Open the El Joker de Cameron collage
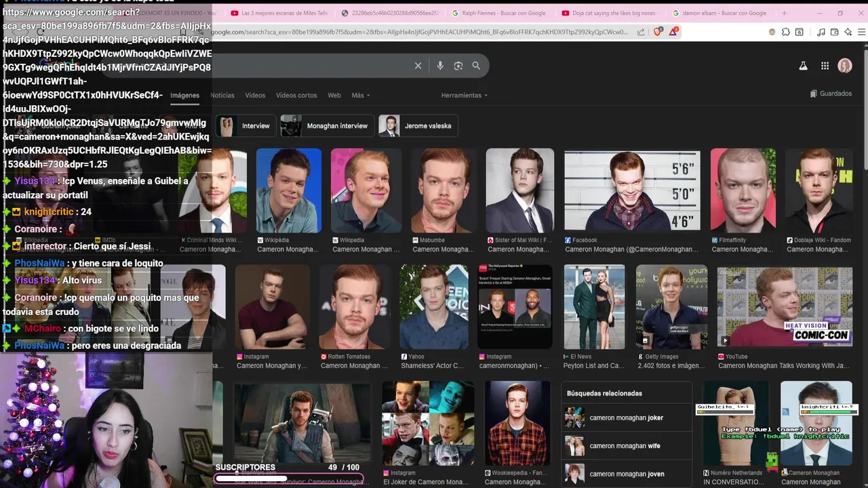This screenshot has width=868, height=488. (x=427, y=423)
